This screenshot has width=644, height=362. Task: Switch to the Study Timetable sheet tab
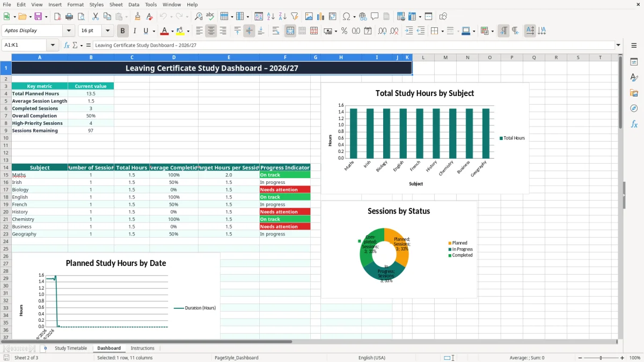tap(71, 348)
